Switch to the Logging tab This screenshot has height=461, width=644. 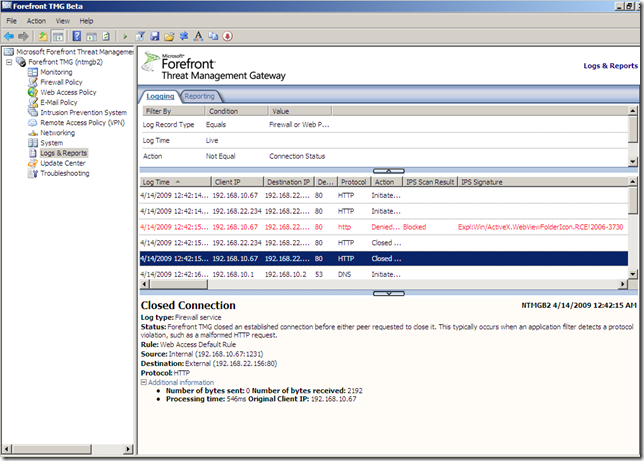pyautogui.click(x=160, y=96)
